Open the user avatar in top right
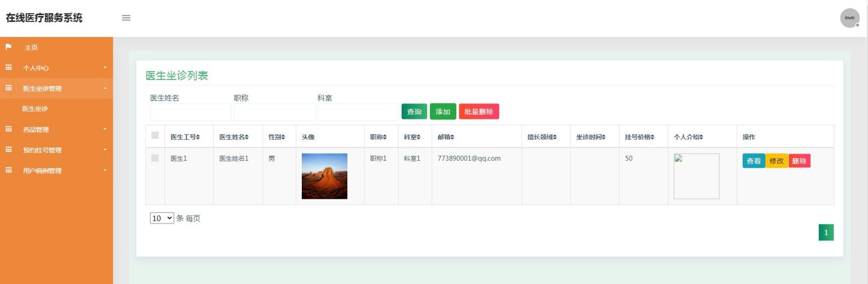Viewport: 868px width, 284px height. point(850,18)
